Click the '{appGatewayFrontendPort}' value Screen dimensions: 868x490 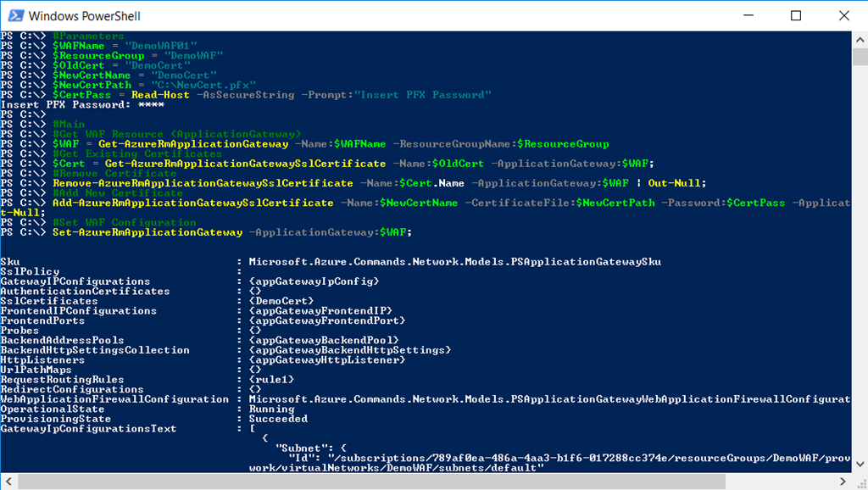click(x=327, y=321)
